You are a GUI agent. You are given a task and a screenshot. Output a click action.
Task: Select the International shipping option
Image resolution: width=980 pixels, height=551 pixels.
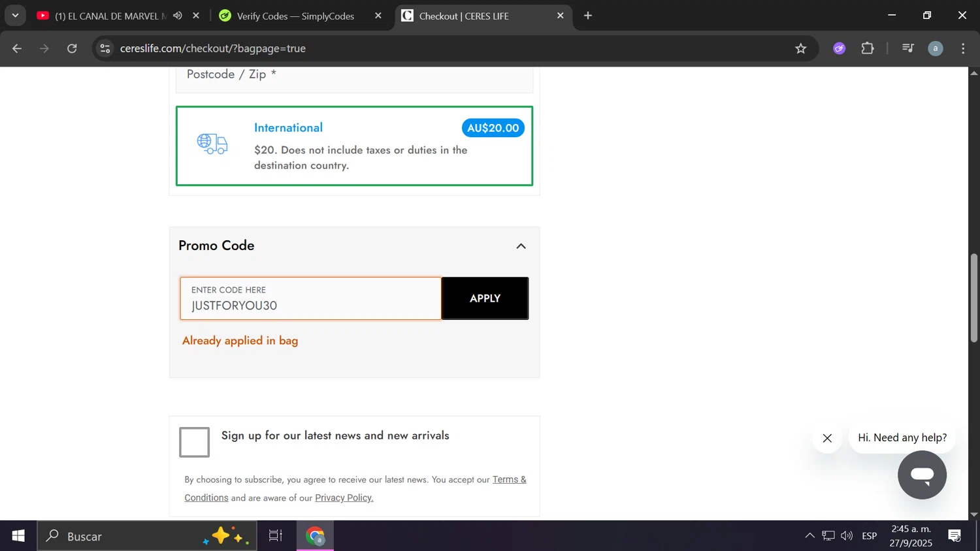tap(354, 146)
